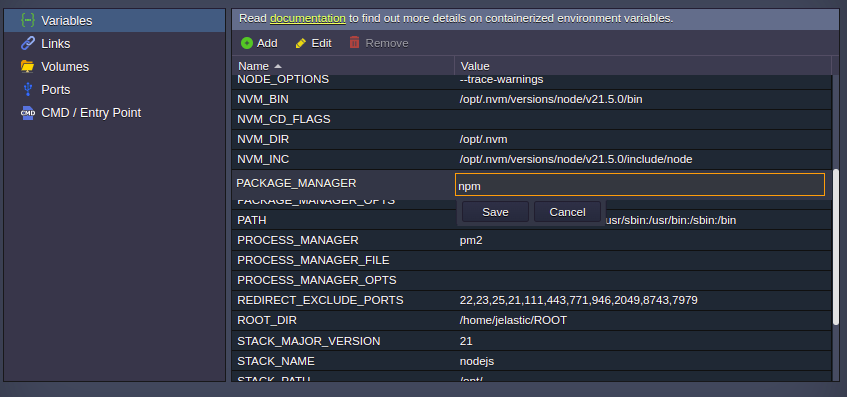The image size is (847, 397).
Task: Select the PROCESS_MANAGER variable name
Action: click(298, 240)
